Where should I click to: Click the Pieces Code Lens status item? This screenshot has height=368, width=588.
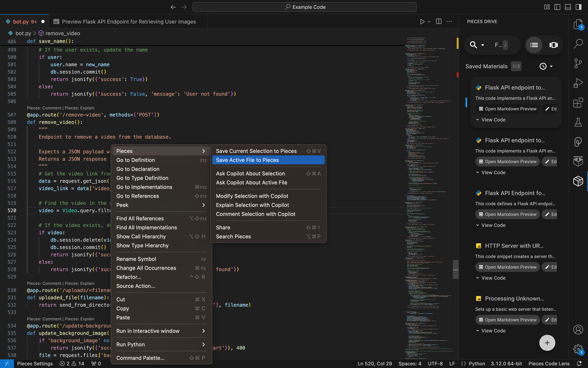coord(549,364)
